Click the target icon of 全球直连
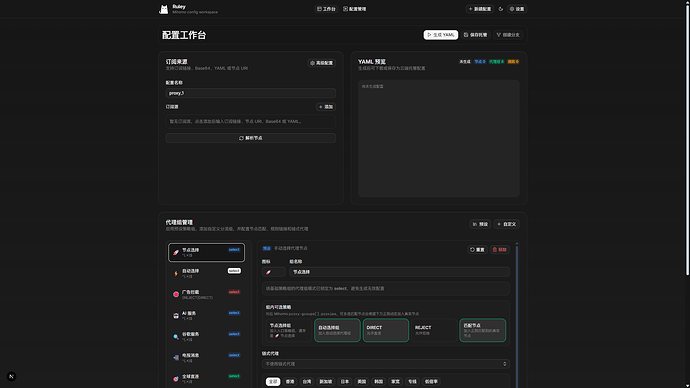The height and width of the screenshot is (388, 690). 176,379
